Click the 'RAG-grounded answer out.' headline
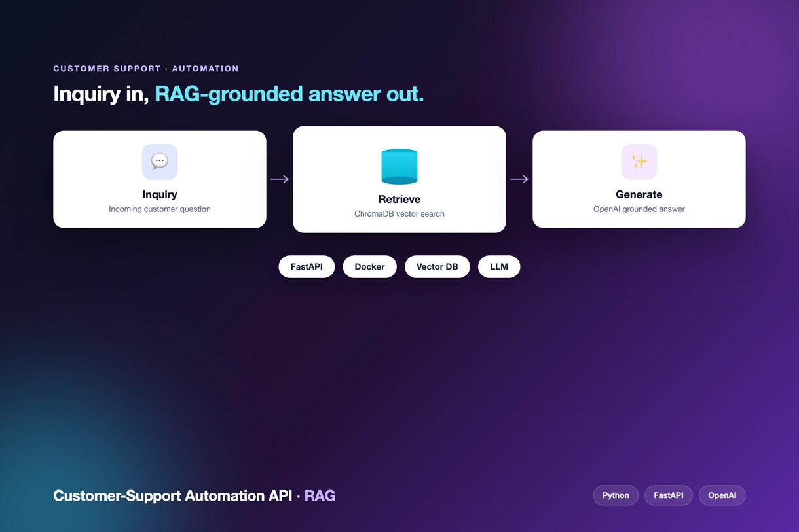 click(289, 94)
